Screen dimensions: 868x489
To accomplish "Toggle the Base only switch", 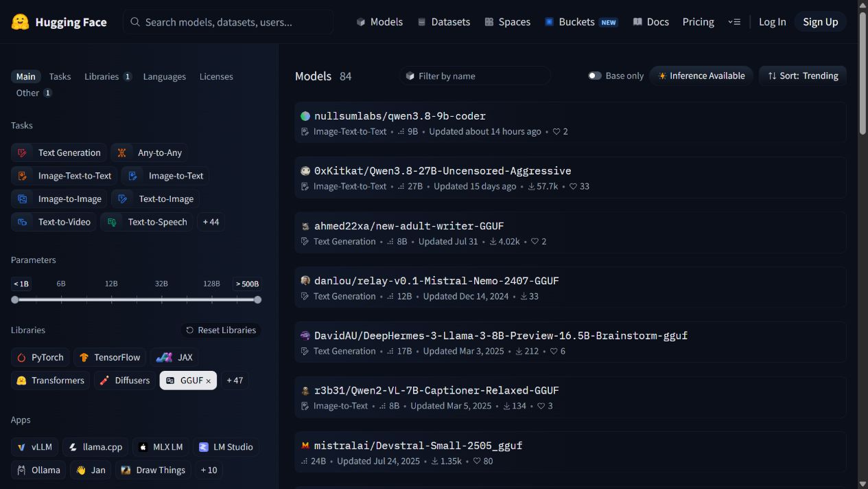I will [595, 76].
